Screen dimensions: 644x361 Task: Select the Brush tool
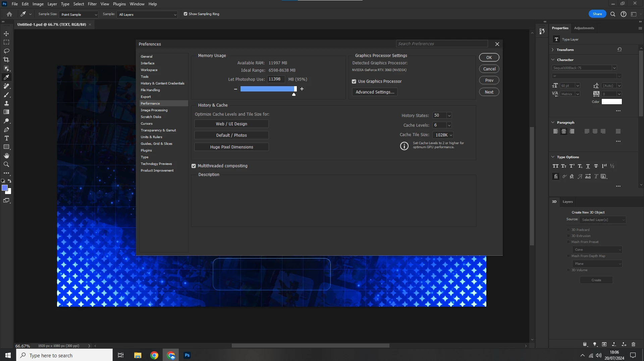pos(6,95)
